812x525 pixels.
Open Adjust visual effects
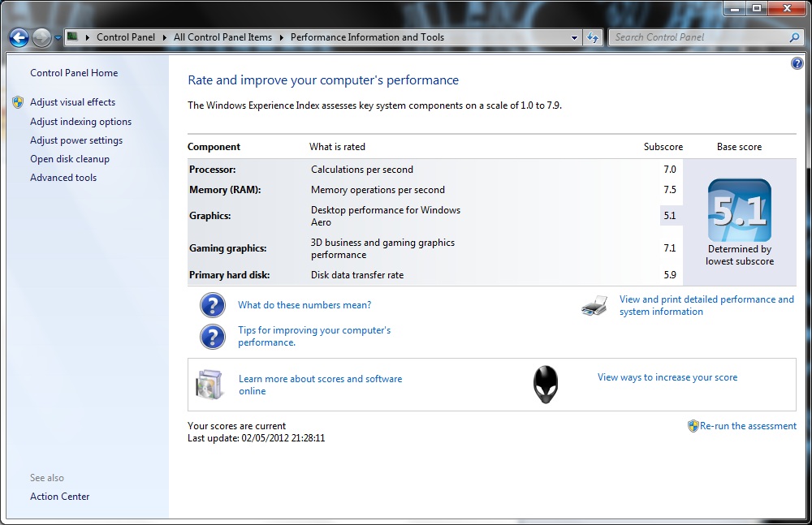[x=72, y=102]
